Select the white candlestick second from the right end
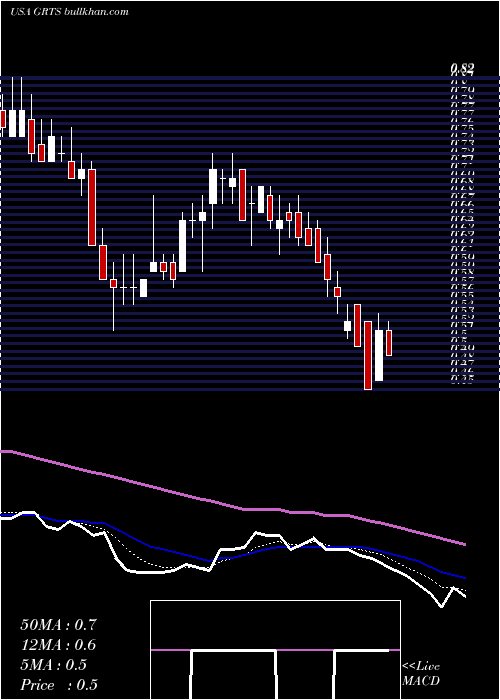 coord(379,355)
